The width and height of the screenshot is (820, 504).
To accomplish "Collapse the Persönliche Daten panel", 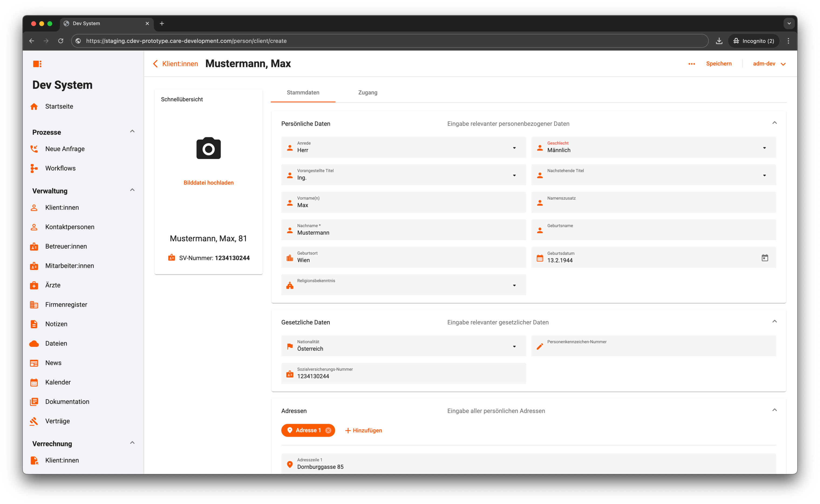I will 774,123.
